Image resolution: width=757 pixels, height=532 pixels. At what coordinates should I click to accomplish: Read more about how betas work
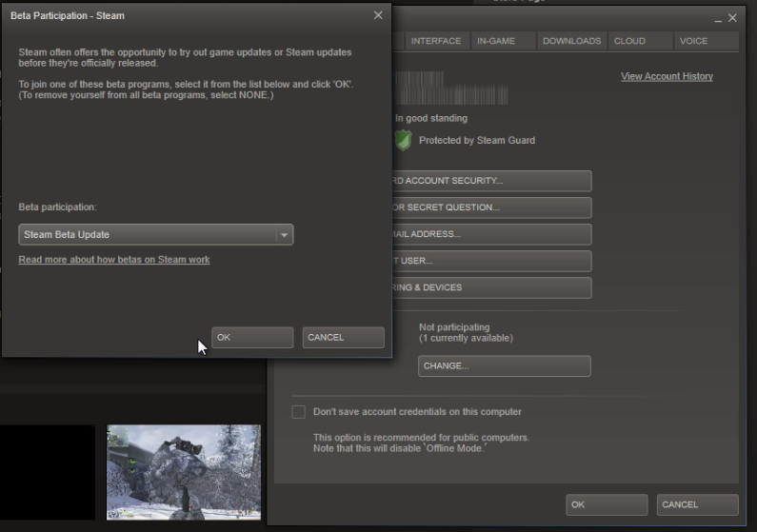point(114,260)
